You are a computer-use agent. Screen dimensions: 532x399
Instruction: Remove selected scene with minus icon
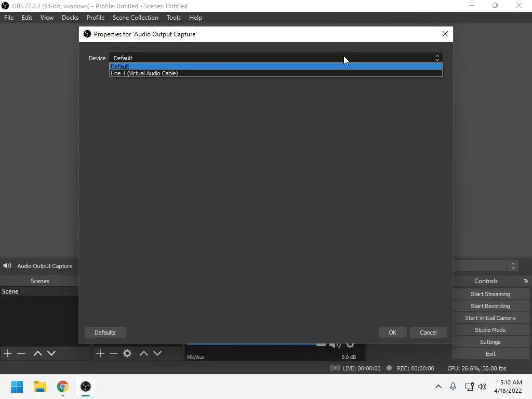click(x=21, y=353)
